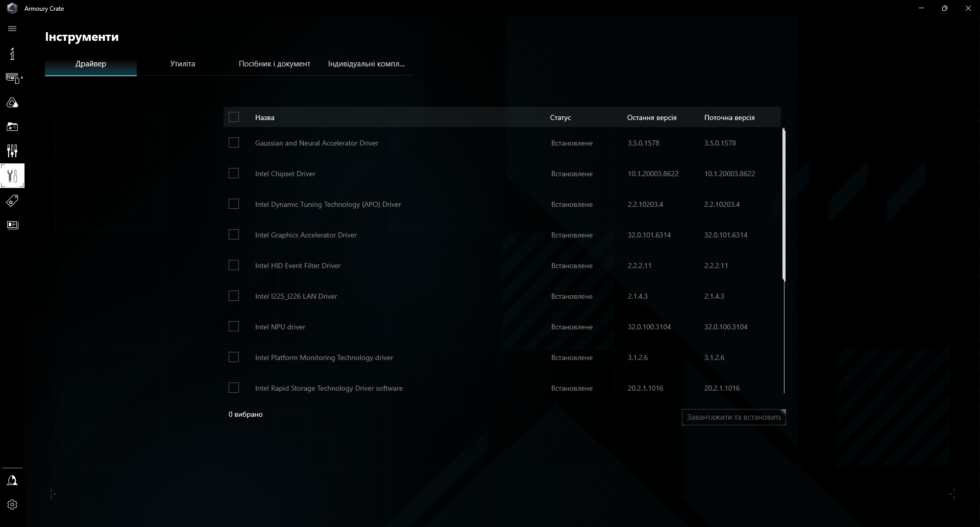Open the Посібник і документ tab
The height and width of the screenshot is (527, 980).
(275, 64)
